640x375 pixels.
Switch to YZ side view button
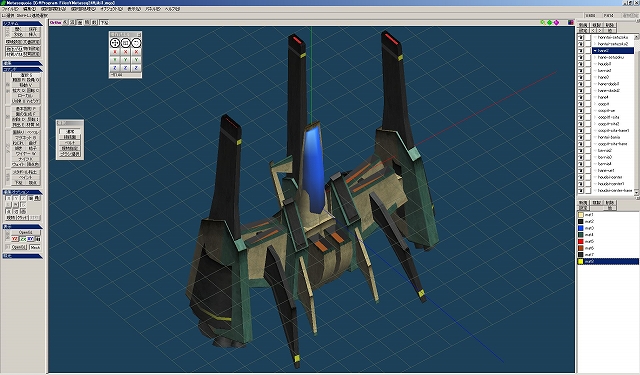(15, 239)
